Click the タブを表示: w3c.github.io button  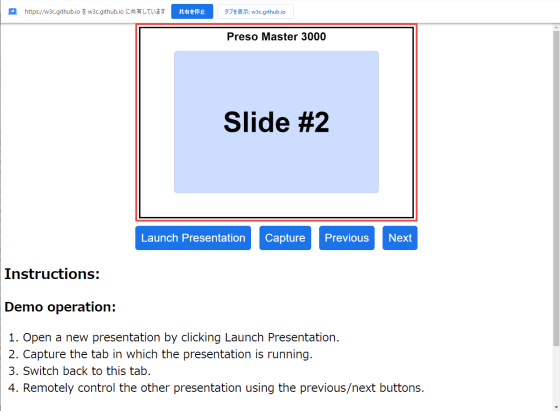tap(255, 11)
